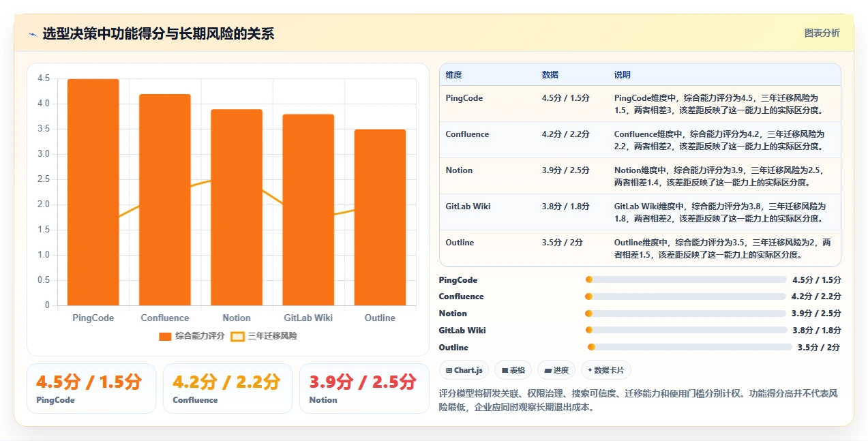Click the Outline description in the table
868x441 pixels.
click(722, 248)
